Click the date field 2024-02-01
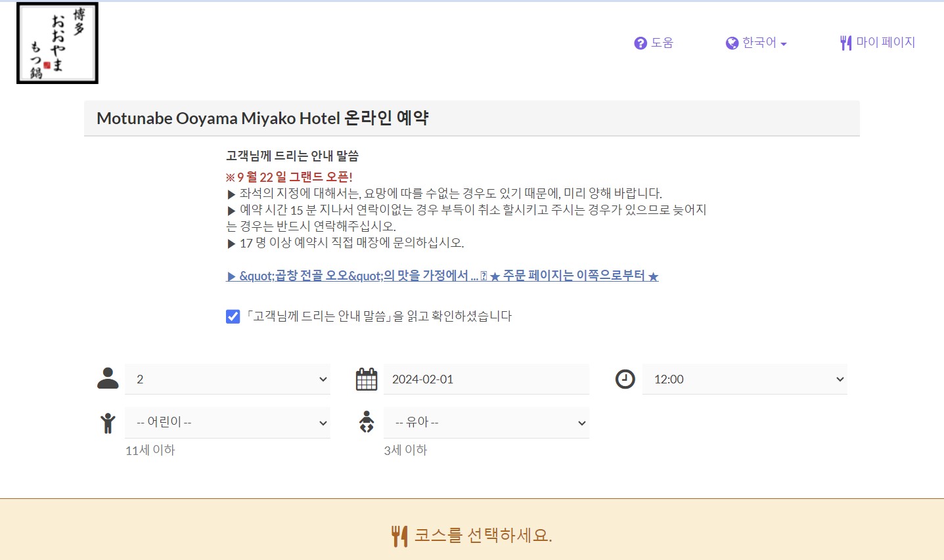 coord(486,379)
